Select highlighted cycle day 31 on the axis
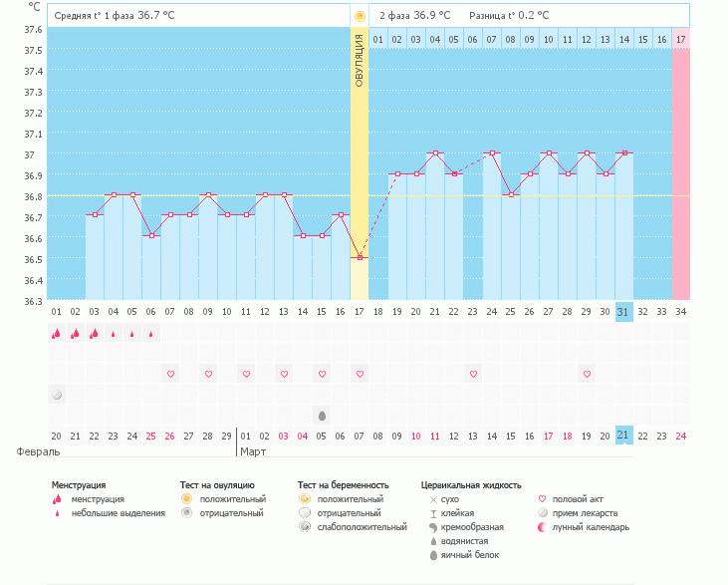 pyautogui.click(x=623, y=311)
